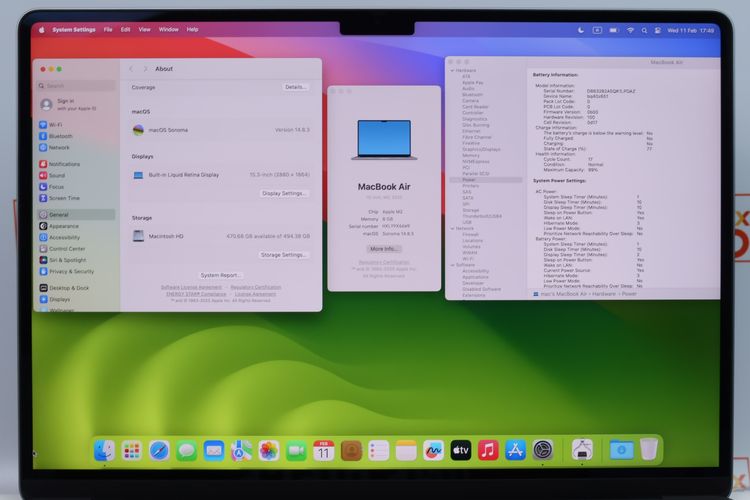Open App Store from the Dock
750x500 pixels.
[515, 450]
